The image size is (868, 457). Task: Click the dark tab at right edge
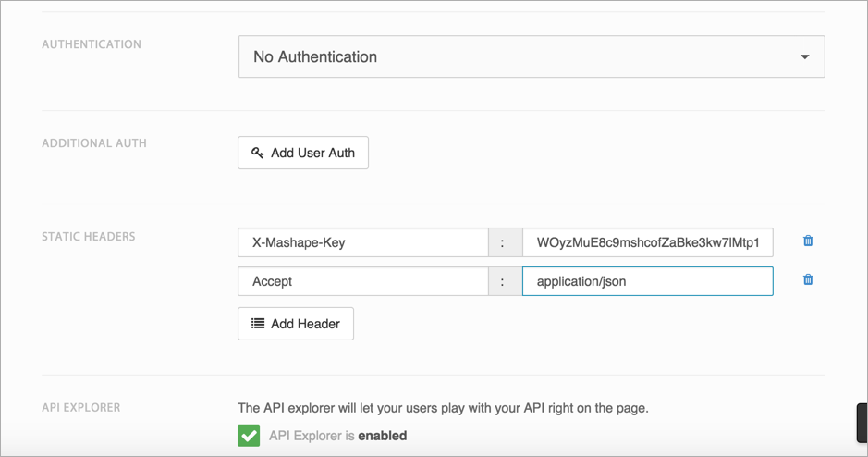[862, 423]
